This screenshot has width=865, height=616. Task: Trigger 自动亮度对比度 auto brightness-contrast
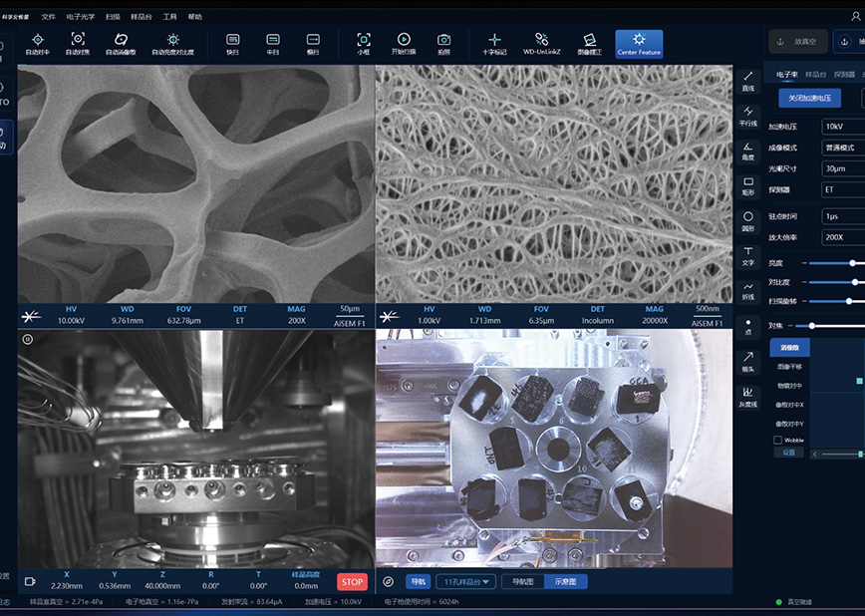click(x=173, y=39)
